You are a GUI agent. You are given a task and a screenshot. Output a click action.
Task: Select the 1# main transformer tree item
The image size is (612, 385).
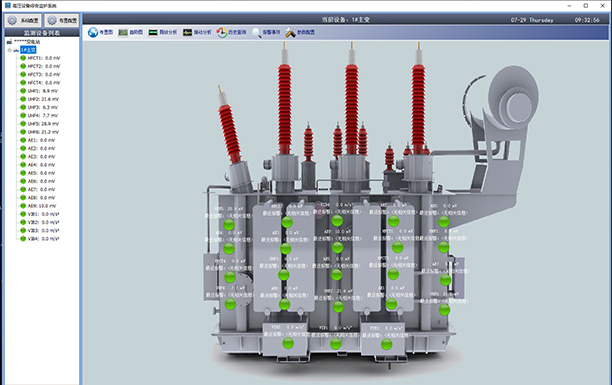(28, 50)
